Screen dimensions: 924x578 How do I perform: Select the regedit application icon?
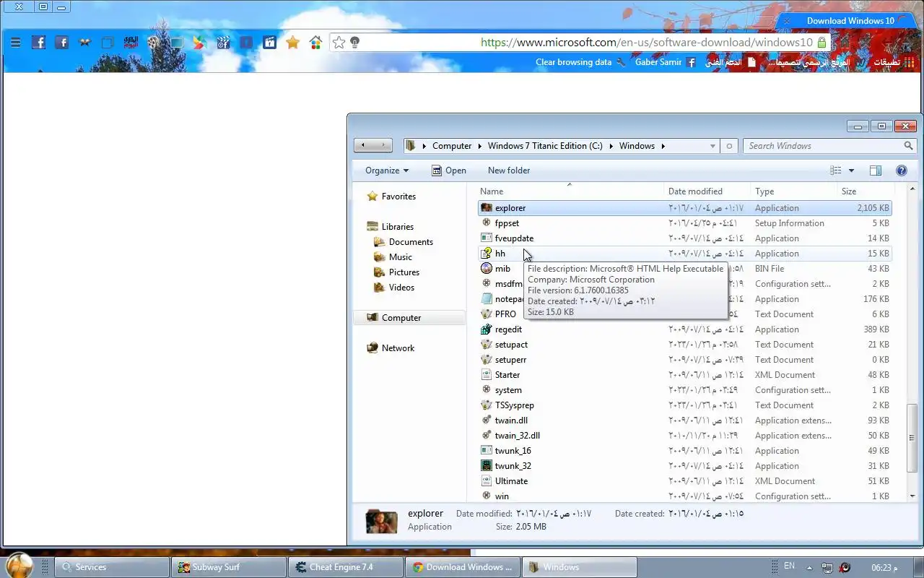pyautogui.click(x=487, y=329)
